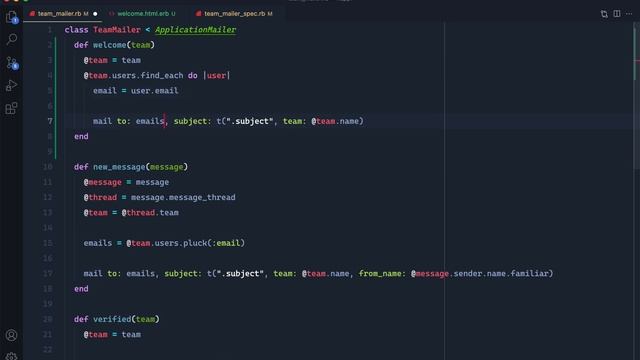Open the Search view in activity bar
The width and height of the screenshot is (640, 360).
pyautogui.click(x=11, y=40)
